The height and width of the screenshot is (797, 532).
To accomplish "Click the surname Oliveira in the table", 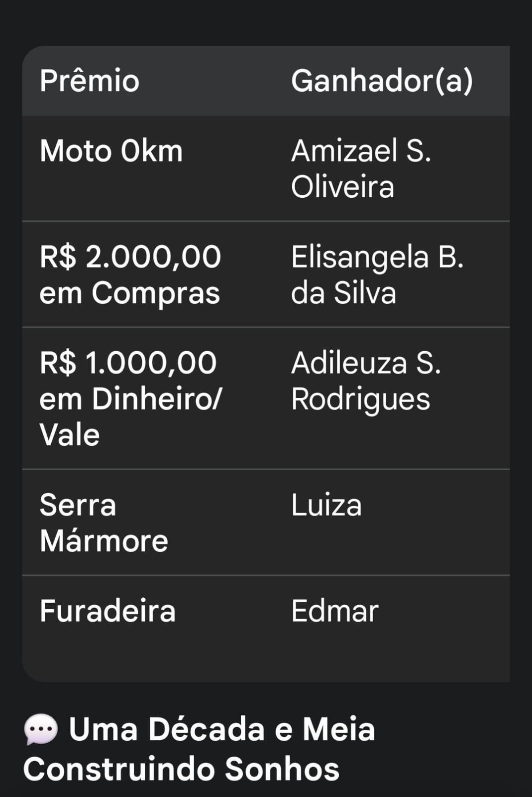I will pyautogui.click(x=342, y=187).
